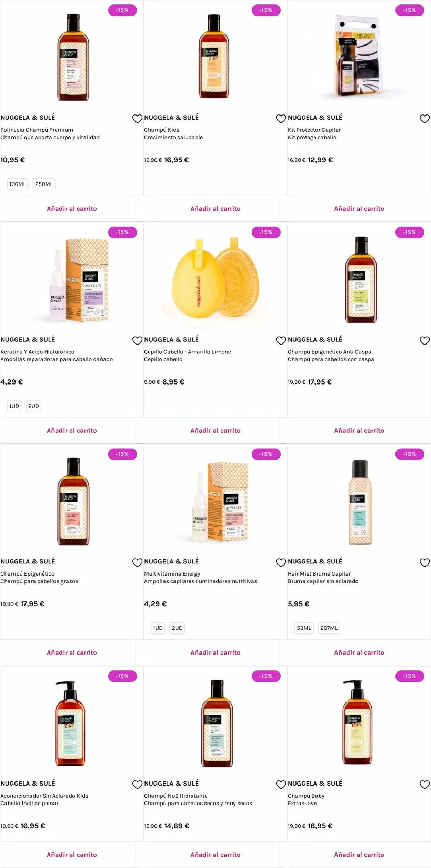Favorite the Polinesia Champú Premium heart icon

[137, 119]
